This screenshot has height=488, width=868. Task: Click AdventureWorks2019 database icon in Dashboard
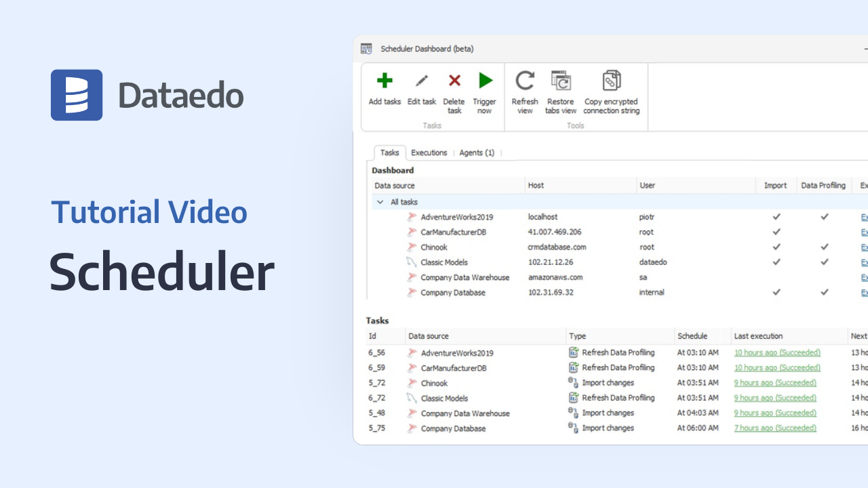click(x=412, y=217)
